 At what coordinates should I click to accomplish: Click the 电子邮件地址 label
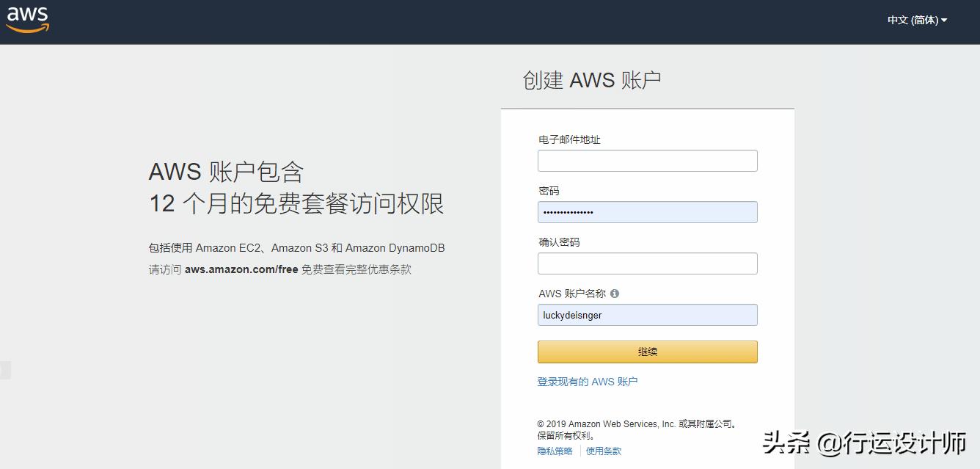[x=569, y=139]
